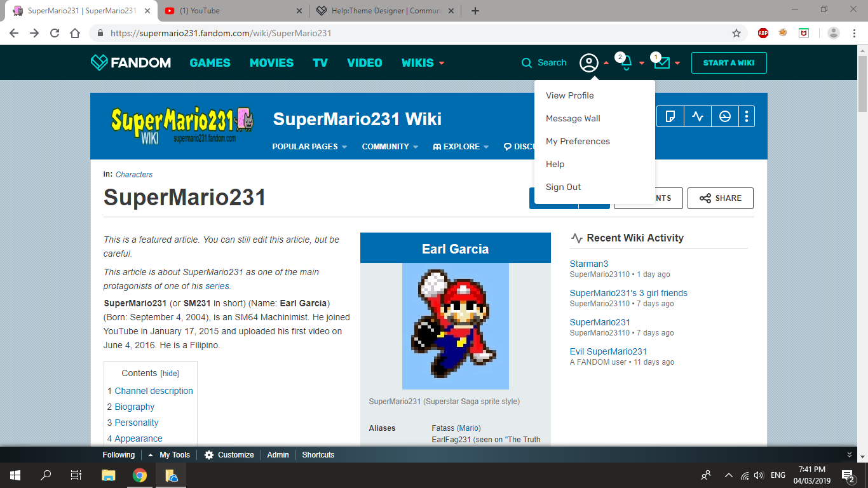Open Chrome's three-dot menu
868x488 pixels.
click(x=855, y=33)
